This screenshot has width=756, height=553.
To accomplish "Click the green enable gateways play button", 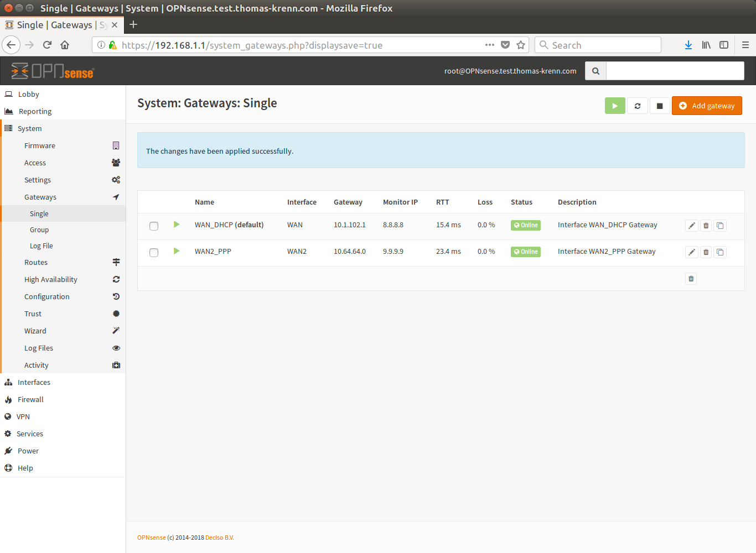I will (614, 106).
